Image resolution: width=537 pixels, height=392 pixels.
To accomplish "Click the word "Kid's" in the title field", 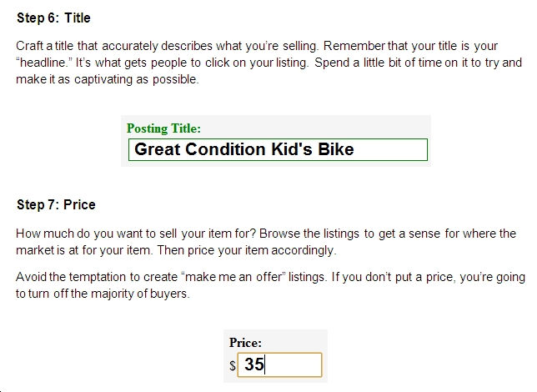I will pos(292,150).
